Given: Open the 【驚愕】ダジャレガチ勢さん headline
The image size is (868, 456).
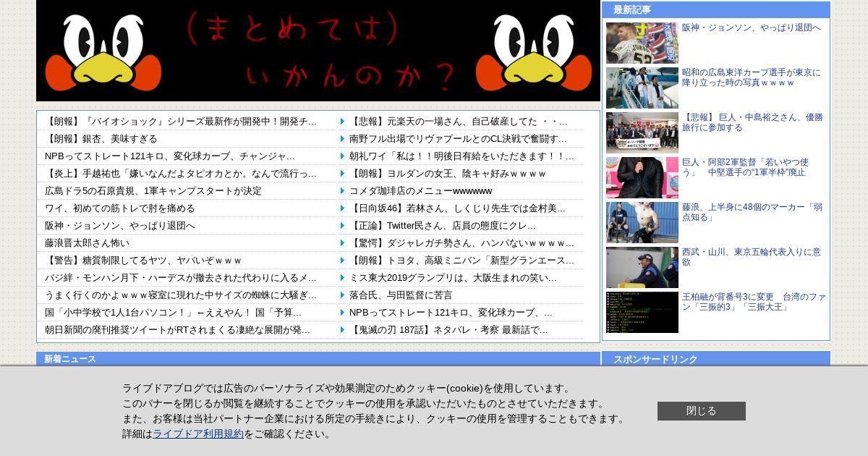Looking at the screenshot, I should pyautogui.click(x=462, y=243).
